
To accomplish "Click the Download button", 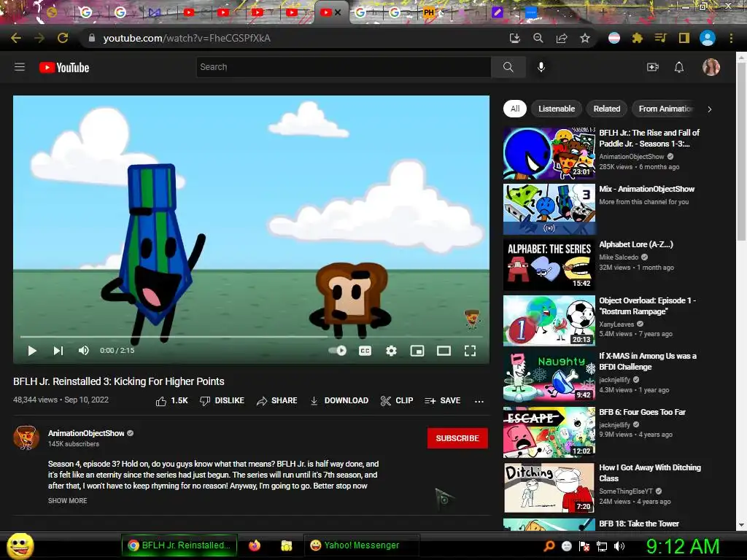I will (x=338, y=401).
